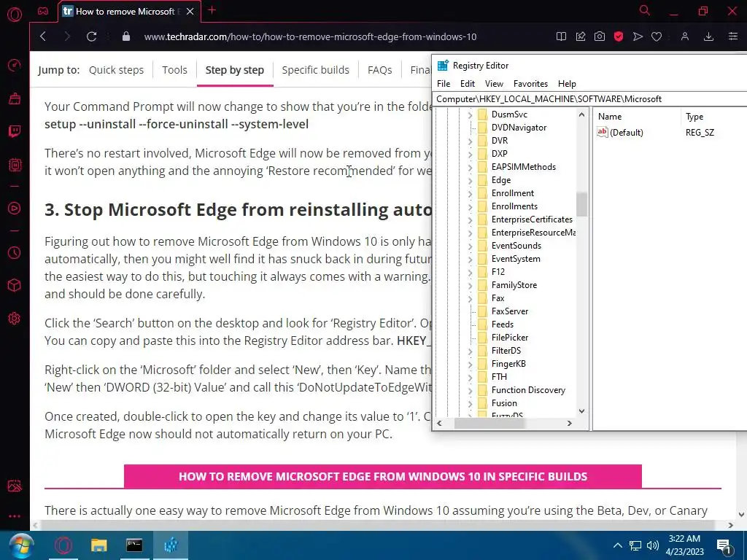The height and width of the screenshot is (560, 747).
Task: Jump to the Specific builds section
Action: click(315, 70)
